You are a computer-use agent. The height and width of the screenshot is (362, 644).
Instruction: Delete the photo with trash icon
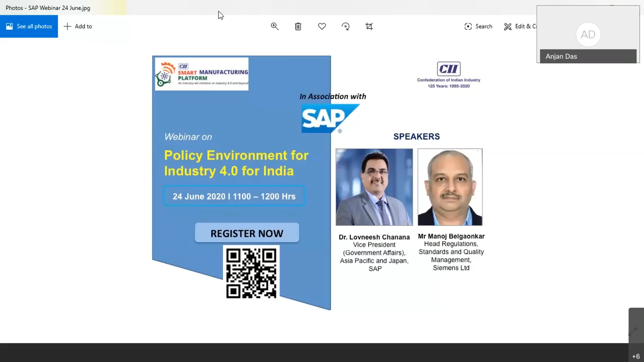coord(298,26)
